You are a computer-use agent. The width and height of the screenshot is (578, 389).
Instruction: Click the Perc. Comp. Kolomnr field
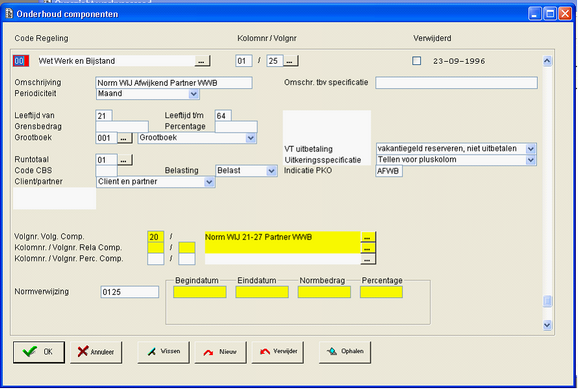point(156,259)
